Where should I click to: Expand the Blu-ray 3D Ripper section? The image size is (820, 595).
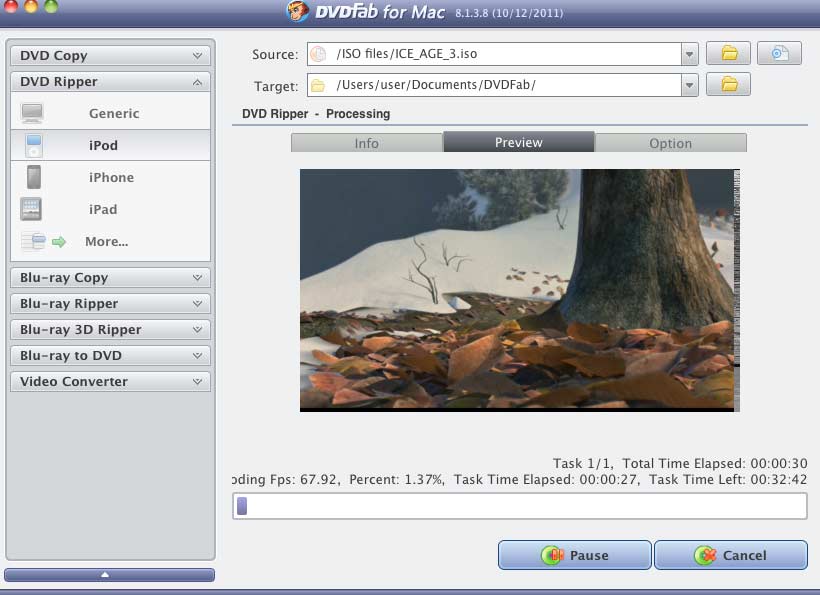click(110, 329)
